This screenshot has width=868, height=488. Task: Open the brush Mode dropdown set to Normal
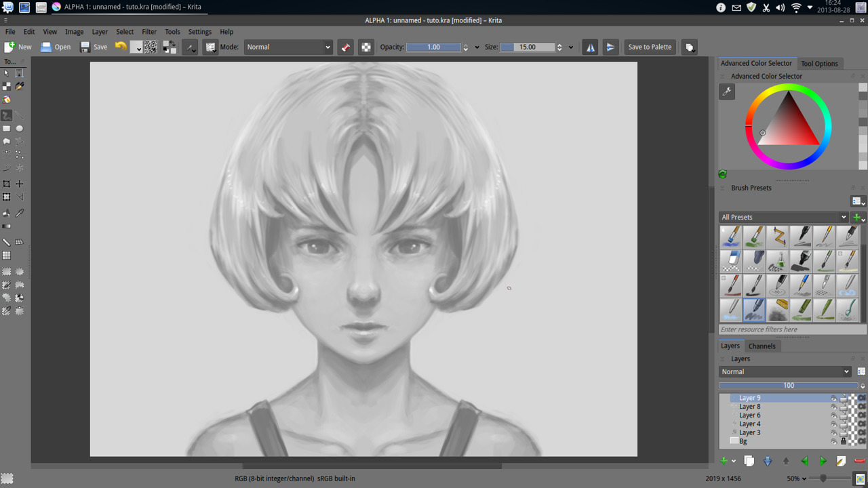(288, 47)
